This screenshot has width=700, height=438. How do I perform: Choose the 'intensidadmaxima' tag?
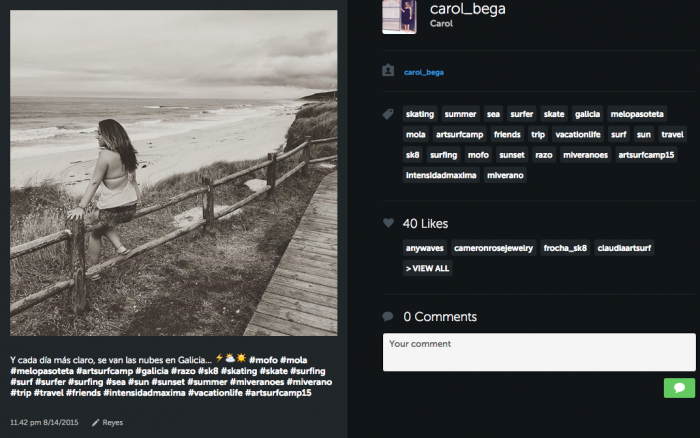(x=441, y=175)
